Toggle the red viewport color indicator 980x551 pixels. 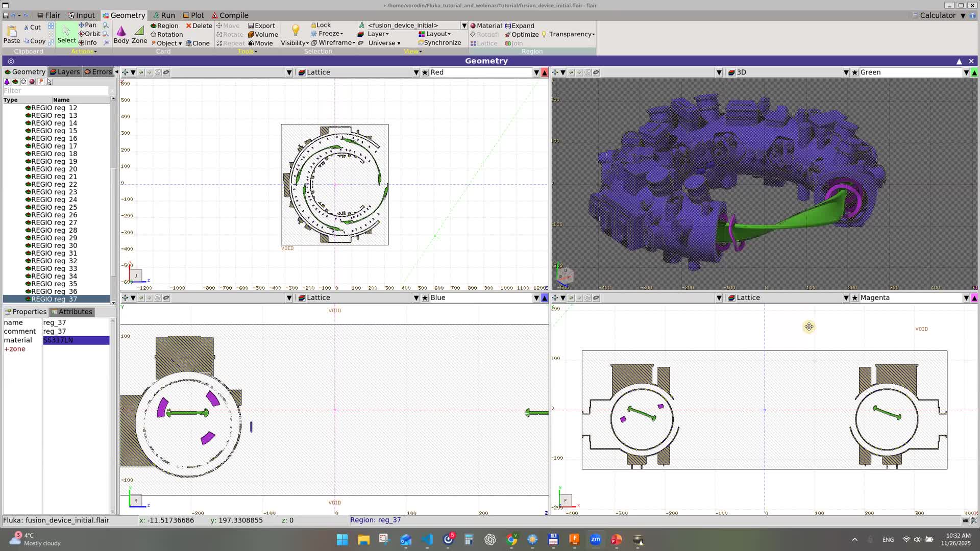[x=545, y=72]
